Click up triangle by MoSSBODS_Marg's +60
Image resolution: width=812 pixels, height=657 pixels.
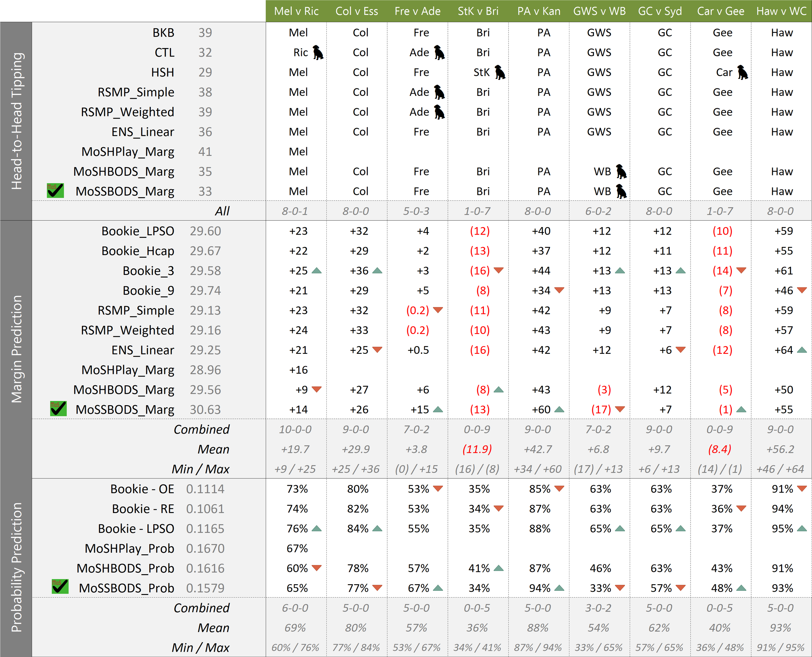click(x=559, y=409)
